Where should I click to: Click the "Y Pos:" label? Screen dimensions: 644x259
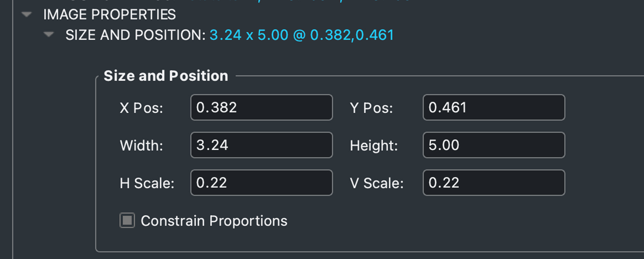[371, 108]
